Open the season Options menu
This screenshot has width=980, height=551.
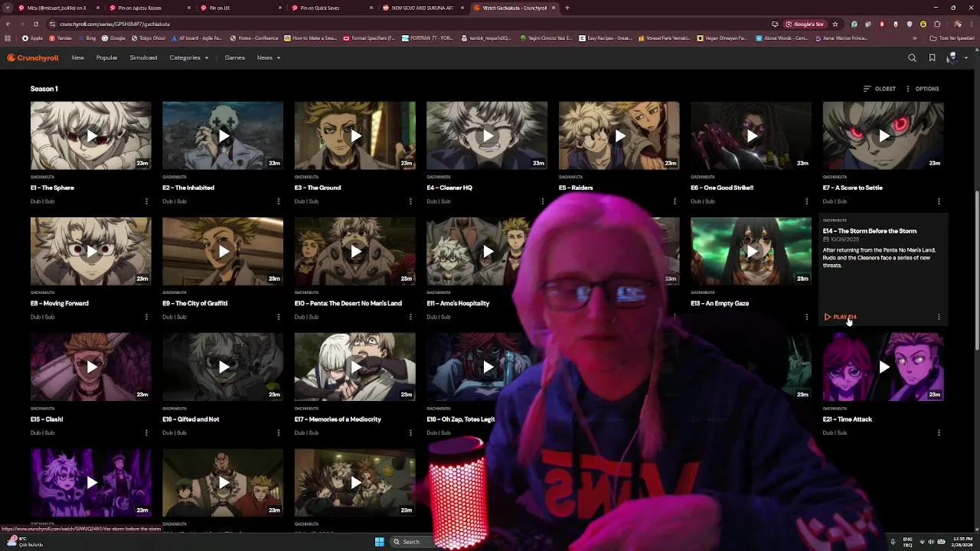pos(923,89)
